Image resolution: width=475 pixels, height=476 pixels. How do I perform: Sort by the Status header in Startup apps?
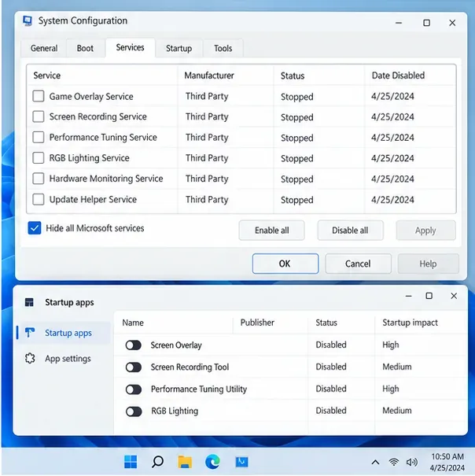326,323
